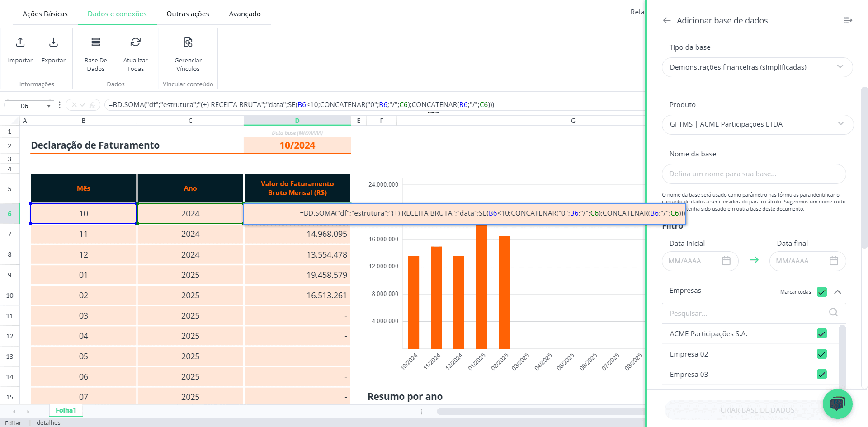The image size is (868, 427).
Task: Open the chat support bubble
Action: coord(837,404)
